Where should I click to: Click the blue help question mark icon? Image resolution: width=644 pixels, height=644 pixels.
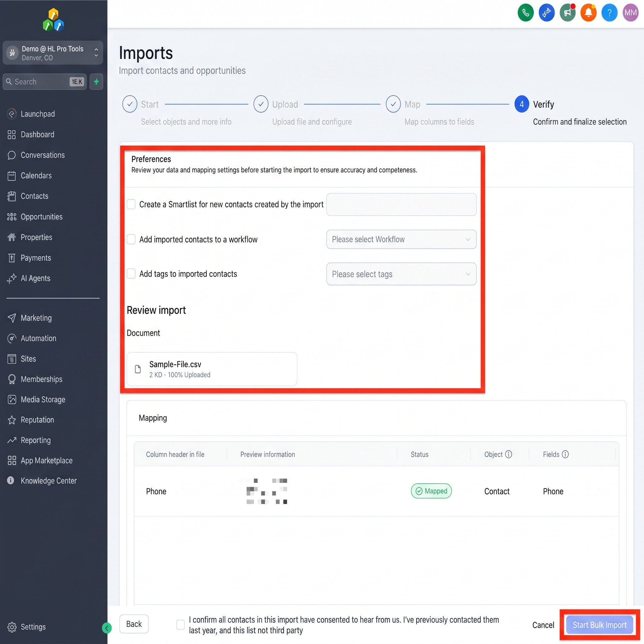tap(609, 13)
